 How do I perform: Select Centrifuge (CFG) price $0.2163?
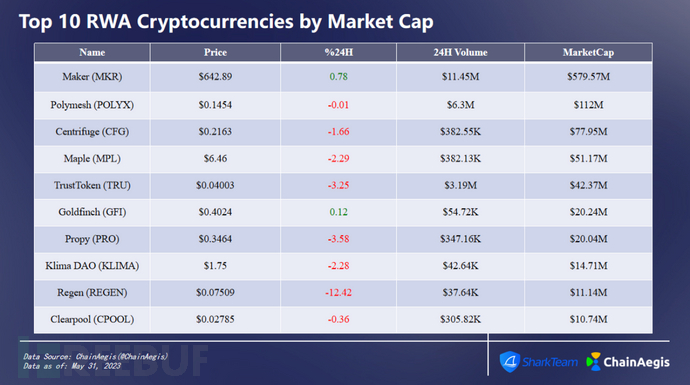(x=215, y=132)
